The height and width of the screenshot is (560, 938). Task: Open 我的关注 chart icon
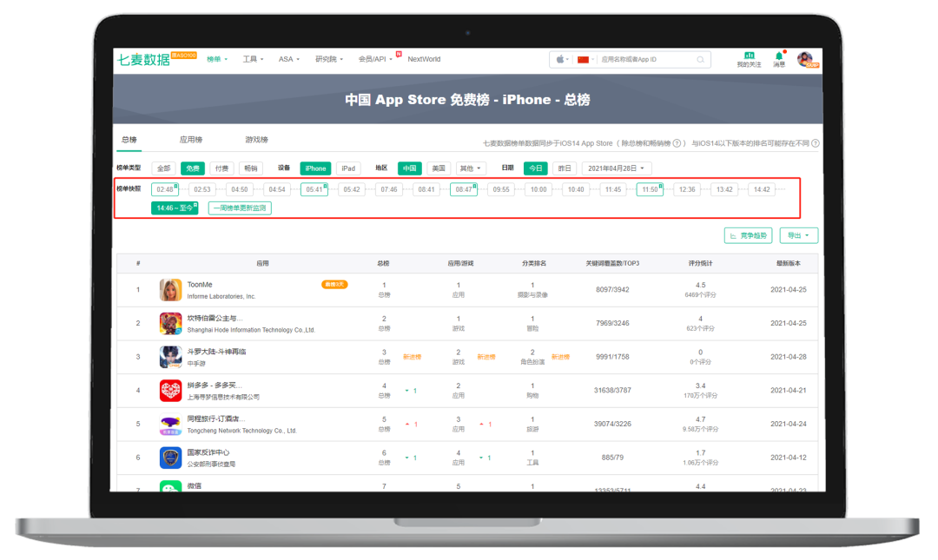[x=749, y=56]
